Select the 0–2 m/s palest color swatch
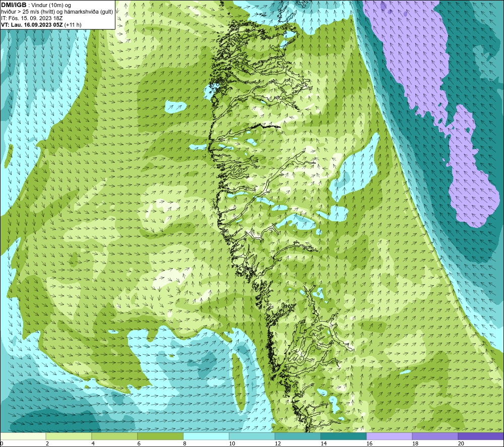This screenshot has width=504, height=447. coord(23,436)
